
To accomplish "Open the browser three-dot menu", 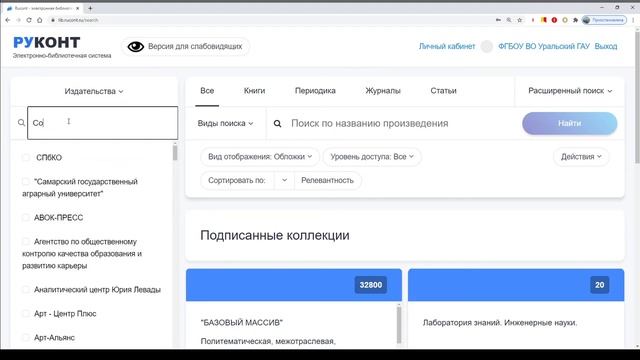I will pos(633,20).
